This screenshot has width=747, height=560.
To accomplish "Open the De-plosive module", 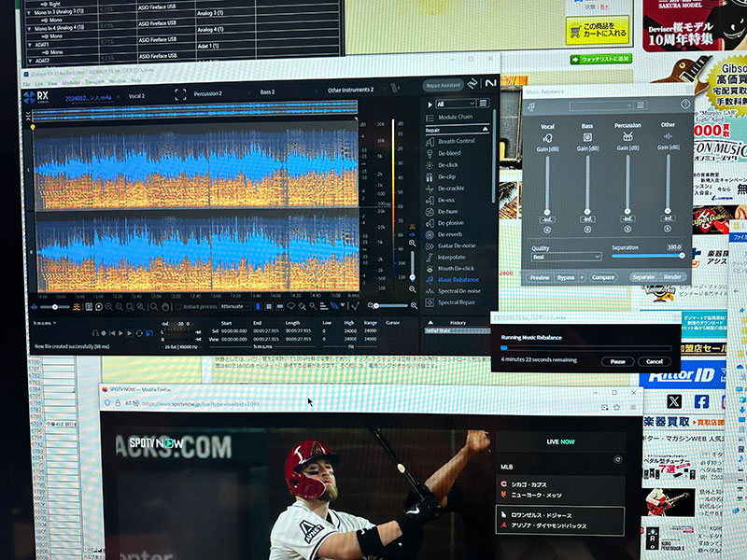I will click(x=445, y=223).
